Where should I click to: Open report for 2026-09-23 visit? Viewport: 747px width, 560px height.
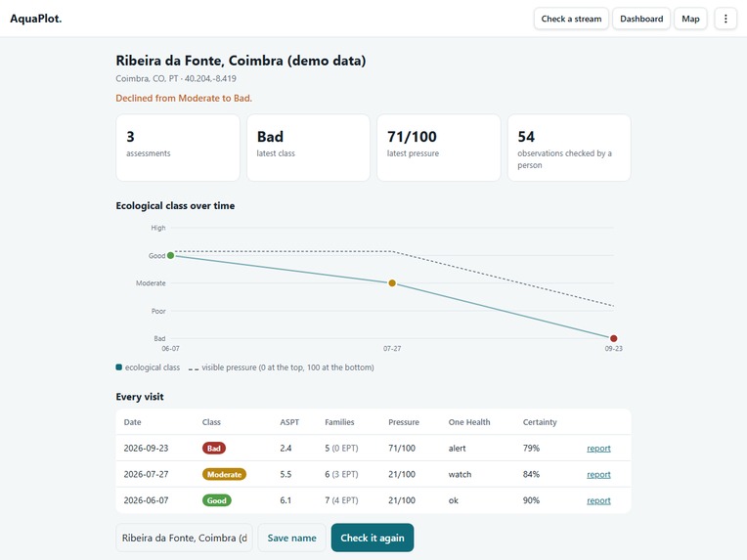pos(598,448)
